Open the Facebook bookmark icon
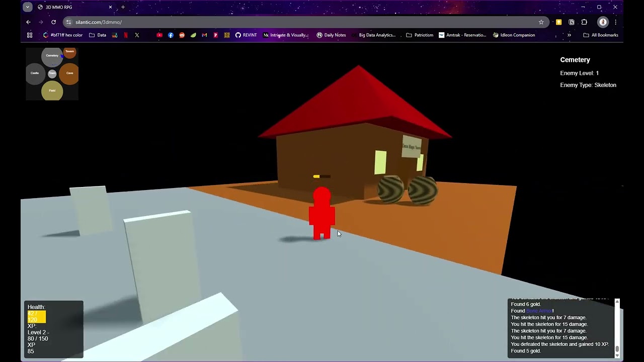Viewport: 644px width, 362px height. click(171, 35)
